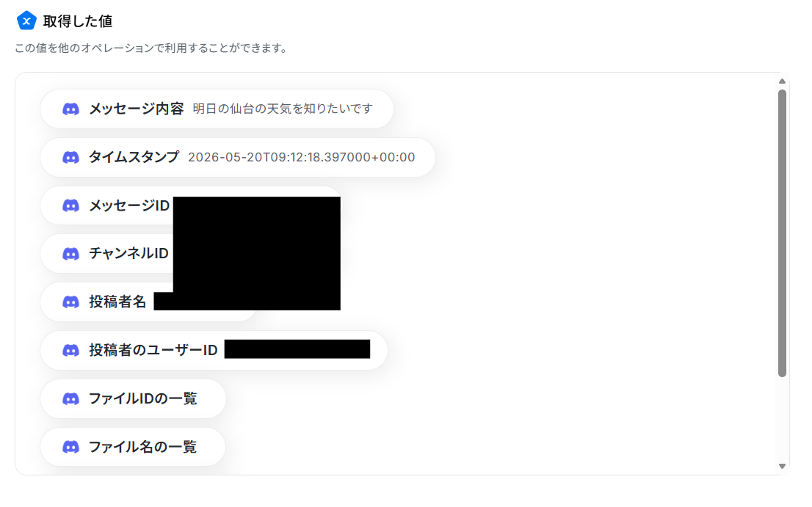Click the scroll-down arrow of the value list
This screenshot has width=812, height=507.
pyautogui.click(x=782, y=466)
